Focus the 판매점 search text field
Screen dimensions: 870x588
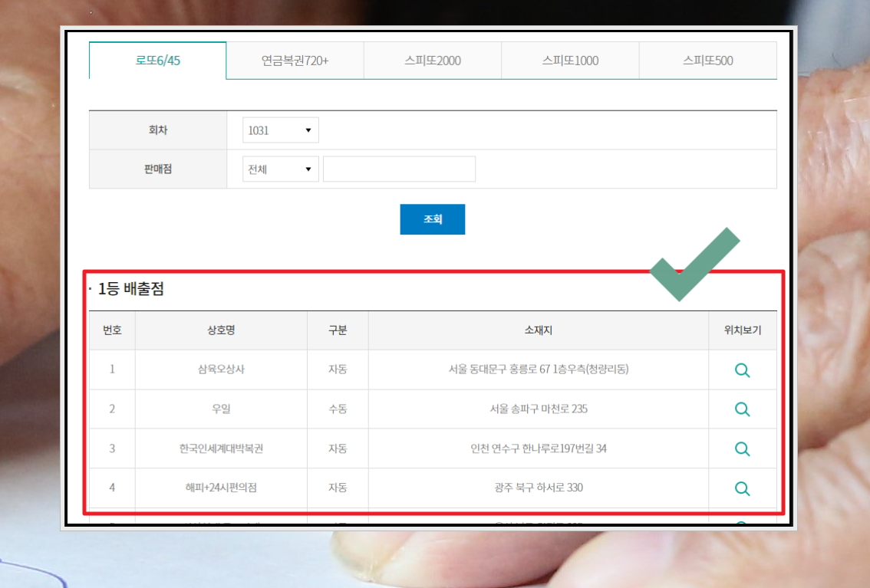[x=399, y=169]
